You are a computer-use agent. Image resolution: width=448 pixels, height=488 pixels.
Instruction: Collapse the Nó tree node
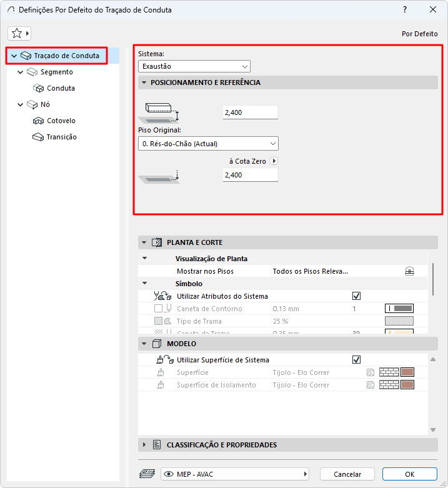point(21,104)
